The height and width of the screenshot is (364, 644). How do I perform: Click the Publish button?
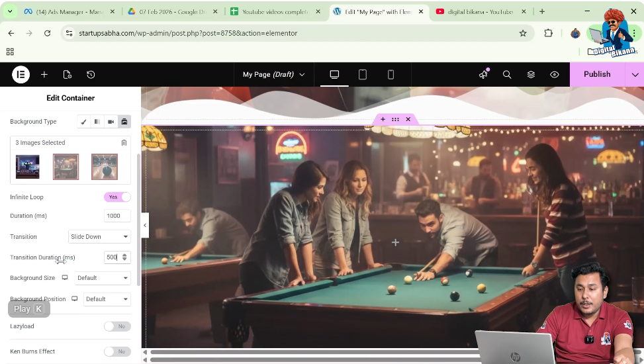[596, 75]
